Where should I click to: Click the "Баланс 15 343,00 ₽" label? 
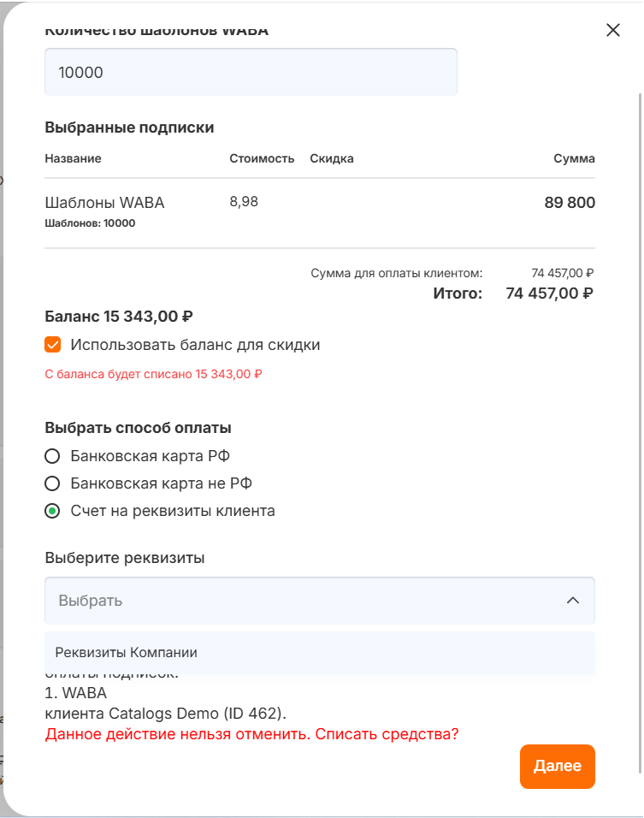[118, 317]
